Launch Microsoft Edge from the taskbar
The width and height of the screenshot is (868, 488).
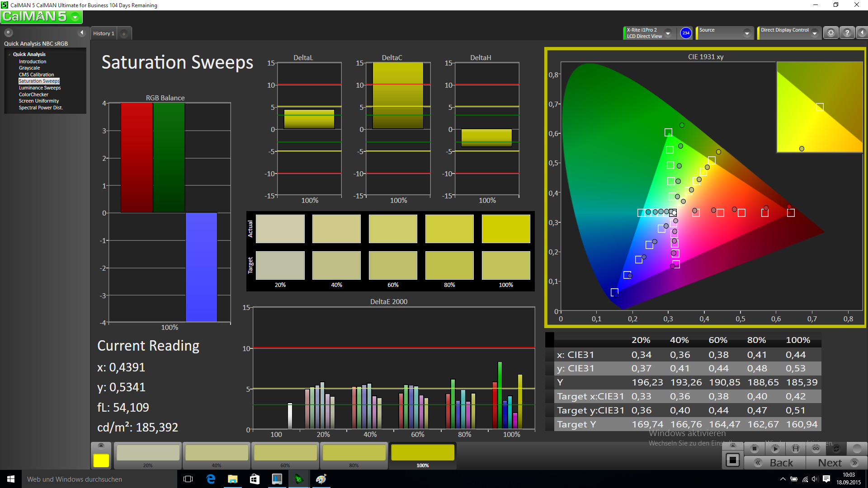(x=211, y=479)
